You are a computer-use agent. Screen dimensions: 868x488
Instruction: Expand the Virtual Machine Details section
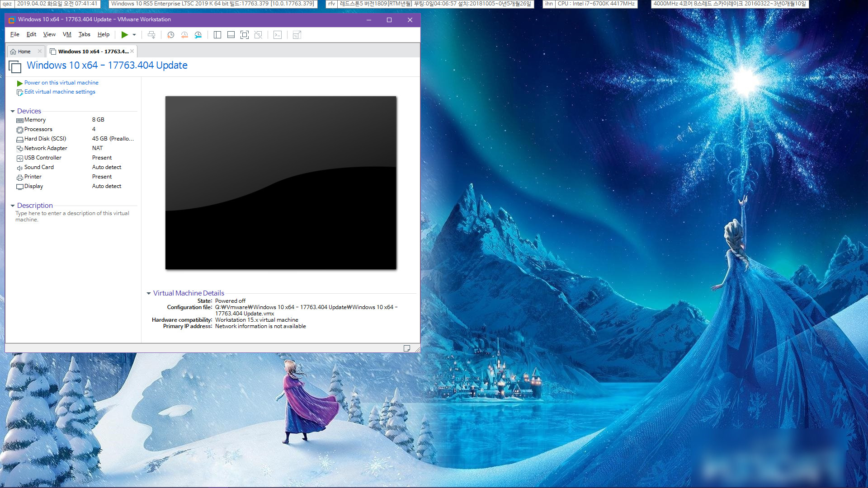[x=148, y=292]
